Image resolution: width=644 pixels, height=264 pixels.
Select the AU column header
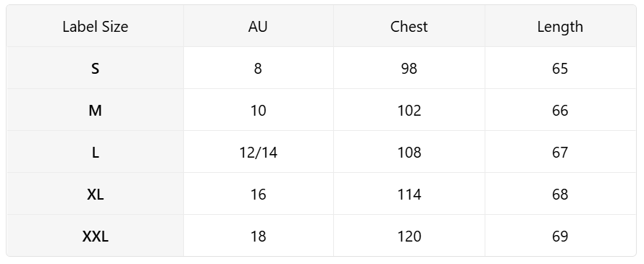tap(259, 26)
